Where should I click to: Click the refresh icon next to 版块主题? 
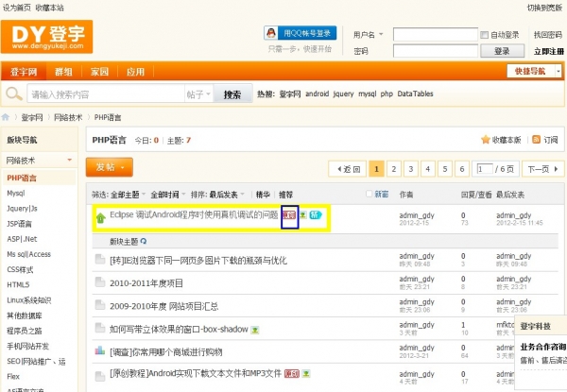tap(144, 241)
